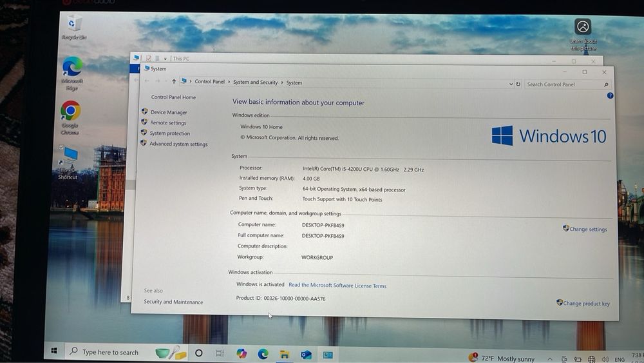Click the Up arrow in the address bar
Screen dimensions: 644x363
pos(174,81)
